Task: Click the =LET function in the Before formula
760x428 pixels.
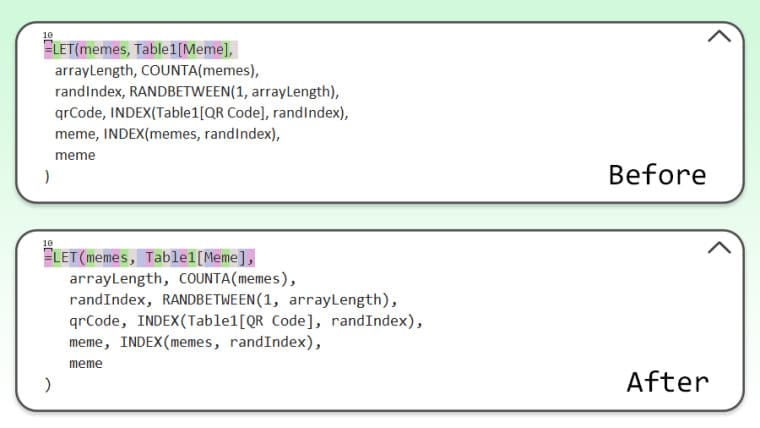Action: 61,49
